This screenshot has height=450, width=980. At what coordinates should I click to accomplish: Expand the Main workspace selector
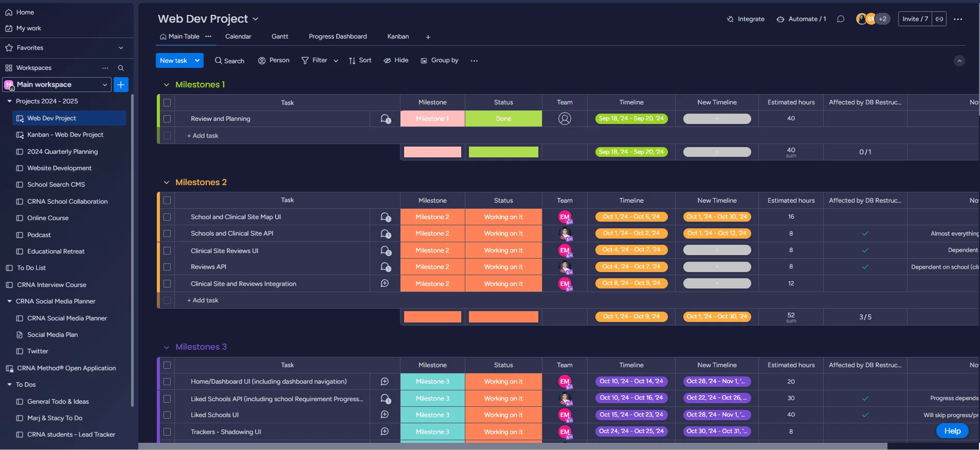point(105,85)
